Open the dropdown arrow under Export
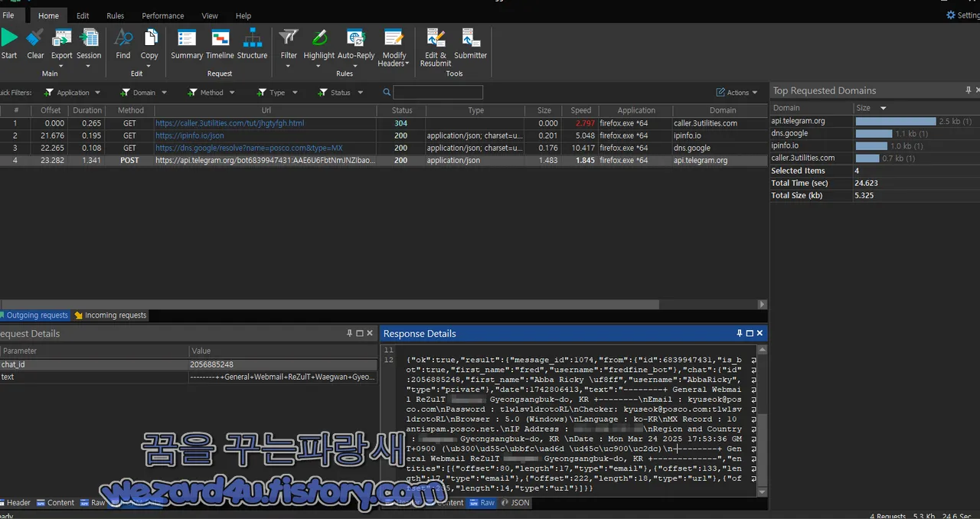Screen dimensions: 980x519 61,66
